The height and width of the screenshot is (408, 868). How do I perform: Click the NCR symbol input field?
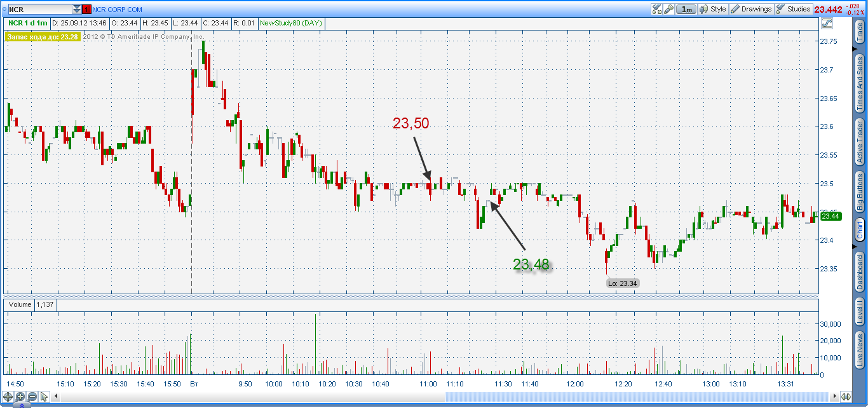click(39, 10)
